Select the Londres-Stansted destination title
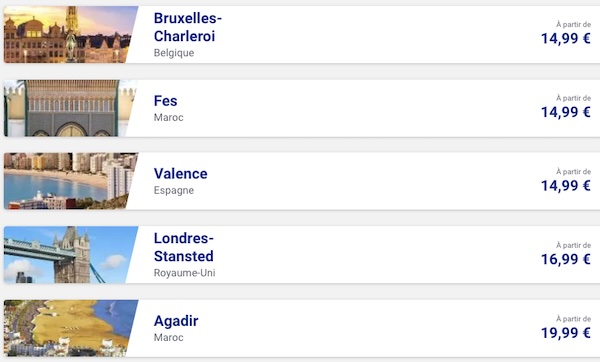 (x=184, y=247)
